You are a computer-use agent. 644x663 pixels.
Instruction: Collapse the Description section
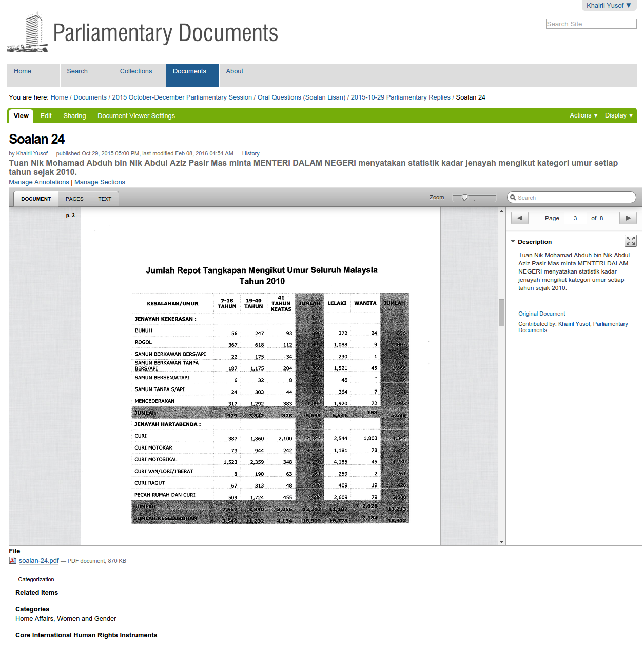pos(513,242)
